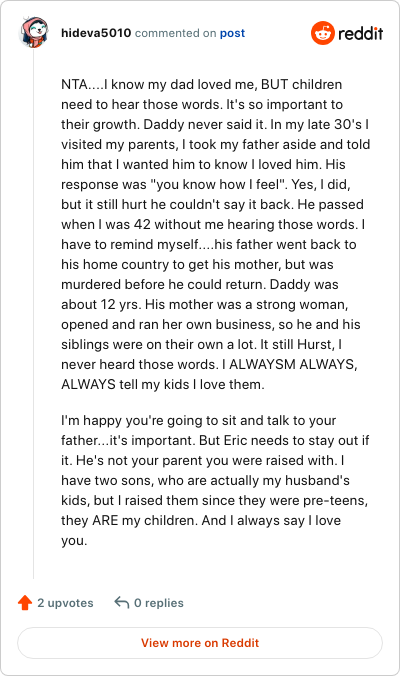The image size is (400, 676).
Task: Click the orange upvote arrow icon
Action: (25, 602)
